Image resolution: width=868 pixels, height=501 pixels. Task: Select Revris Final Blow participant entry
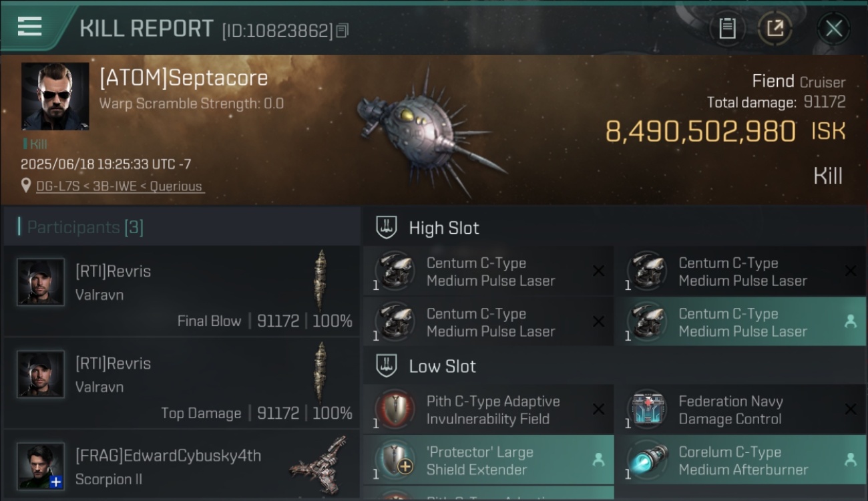182,291
